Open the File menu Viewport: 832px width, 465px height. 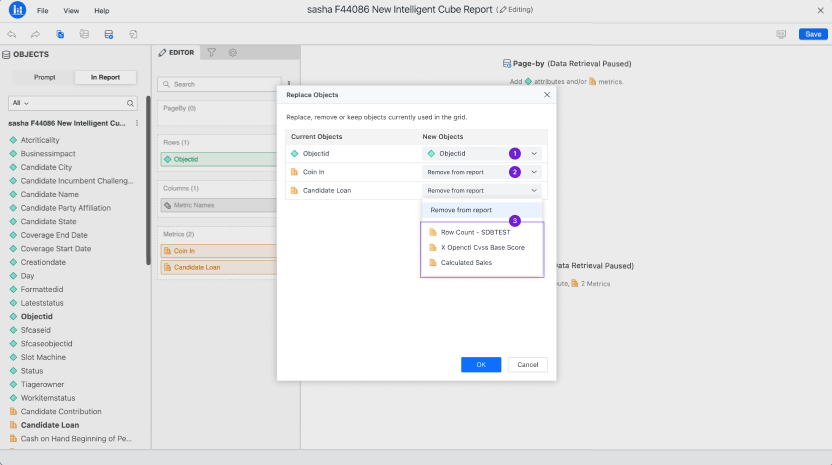coord(42,10)
